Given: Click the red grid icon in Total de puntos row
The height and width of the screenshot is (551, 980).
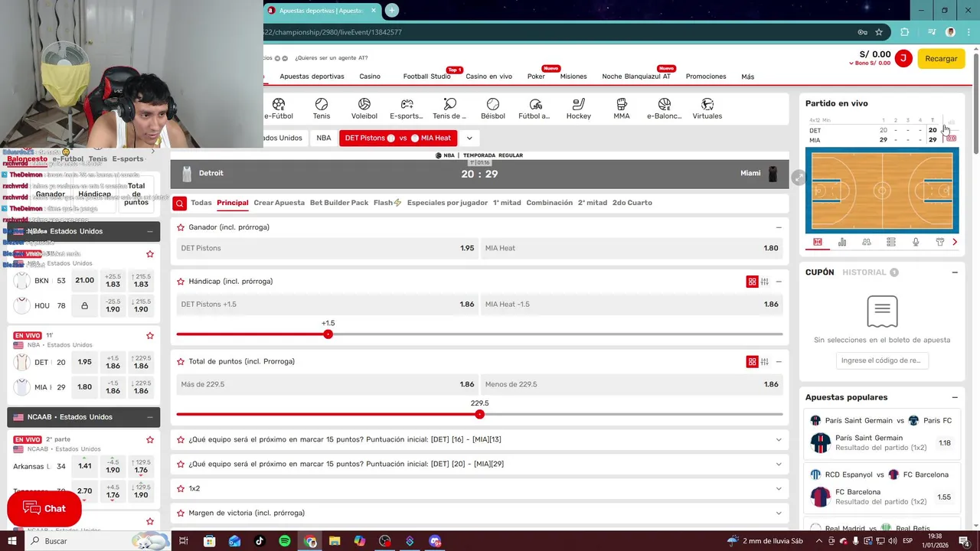Looking at the screenshot, I should point(752,362).
